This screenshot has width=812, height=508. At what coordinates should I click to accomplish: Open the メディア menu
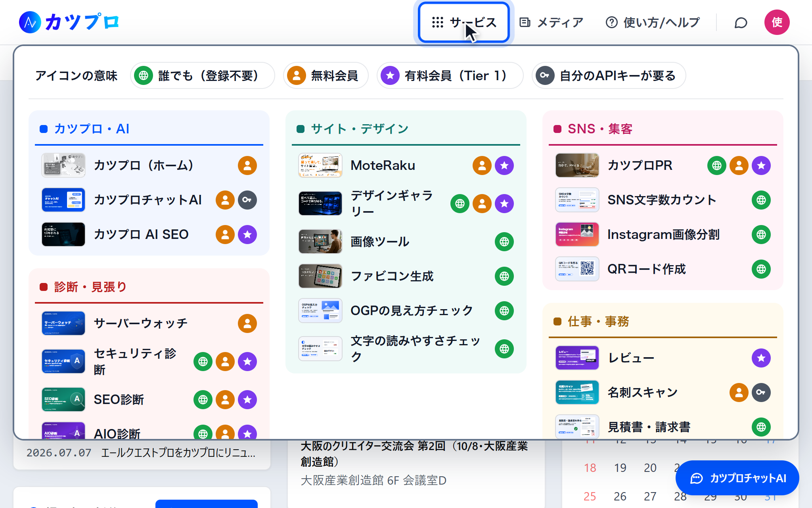click(x=552, y=22)
